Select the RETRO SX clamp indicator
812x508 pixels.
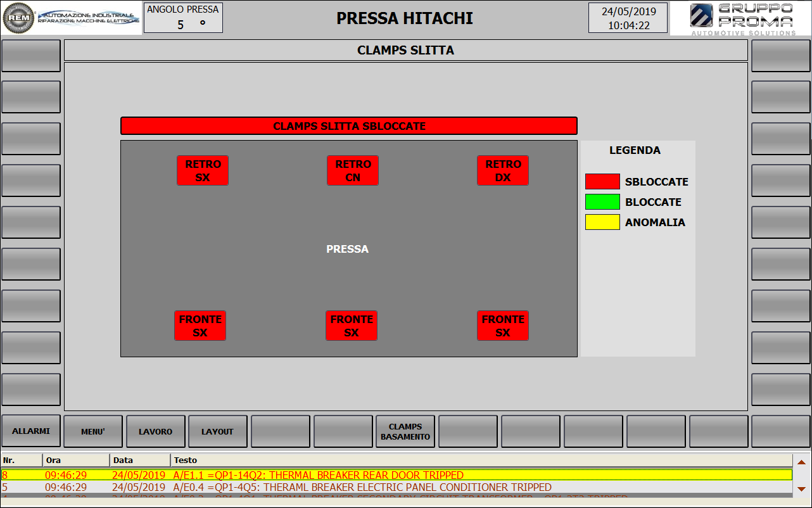point(203,170)
